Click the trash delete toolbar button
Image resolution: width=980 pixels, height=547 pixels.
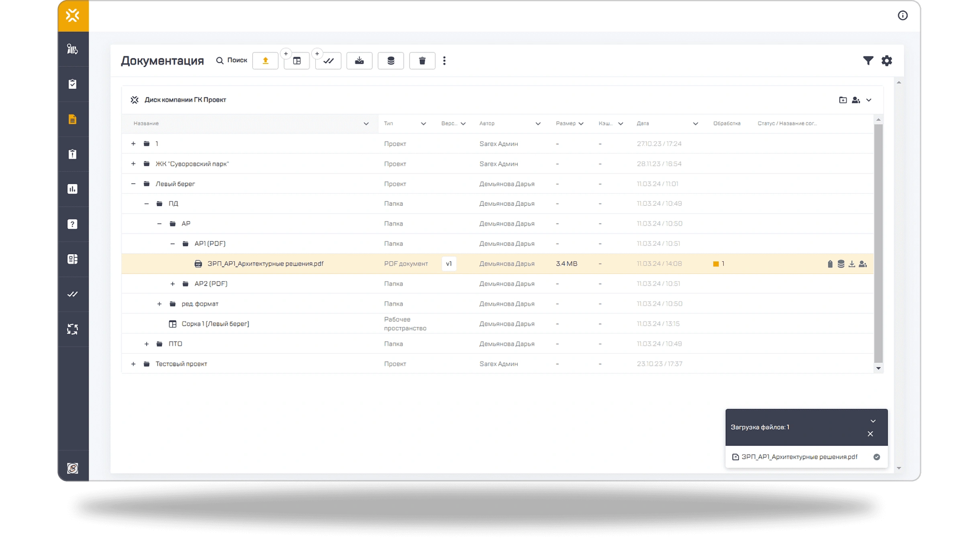(x=422, y=61)
